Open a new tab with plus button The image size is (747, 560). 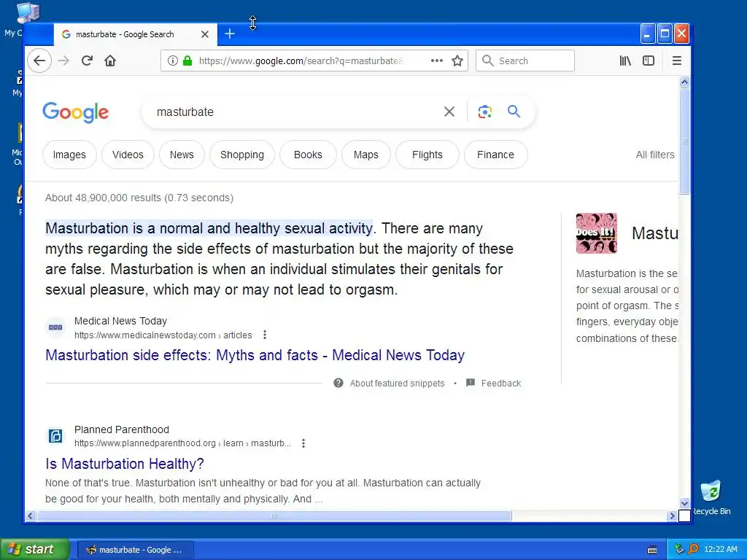(230, 34)
